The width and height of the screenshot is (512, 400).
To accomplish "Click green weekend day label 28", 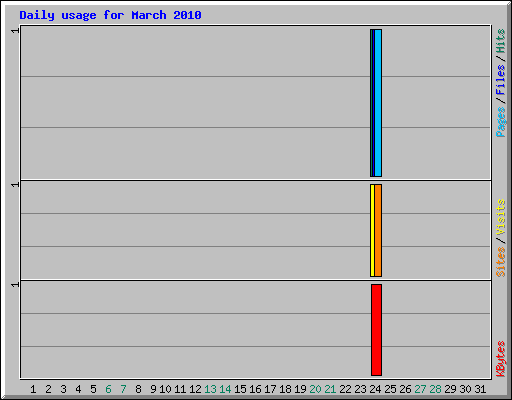I will [435, 389].
